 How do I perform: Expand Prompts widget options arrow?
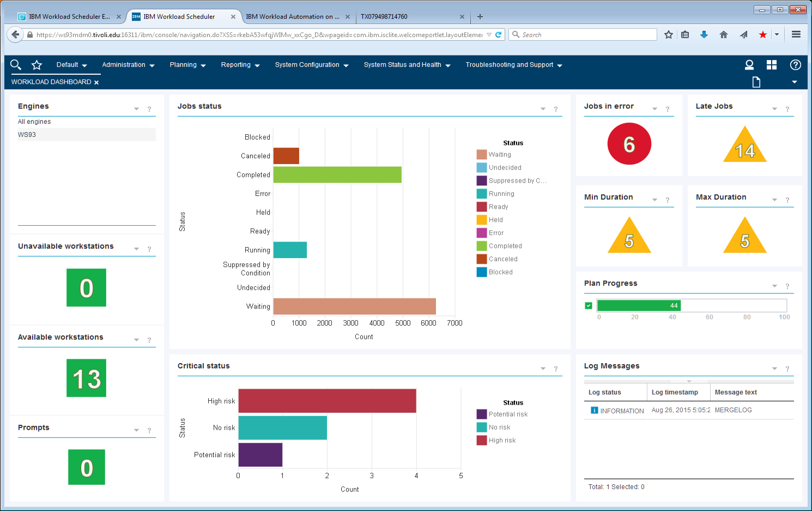(x=136, y=431)
